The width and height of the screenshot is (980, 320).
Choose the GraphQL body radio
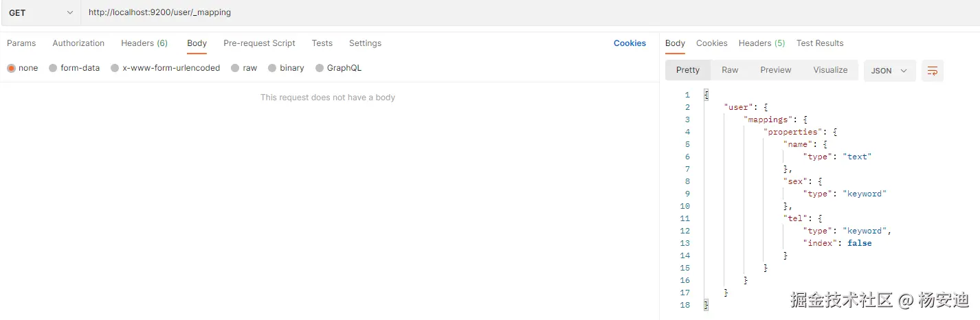[320, 68]
